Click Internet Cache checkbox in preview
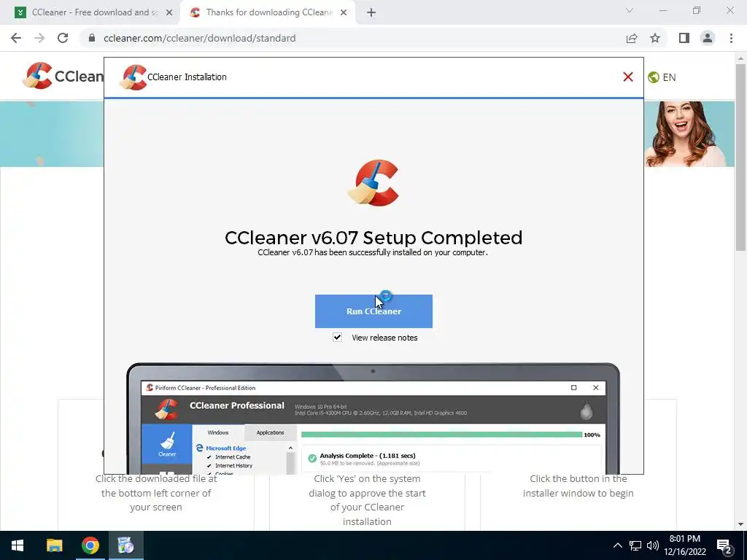 pyautogui.click(x=209, y=457)
